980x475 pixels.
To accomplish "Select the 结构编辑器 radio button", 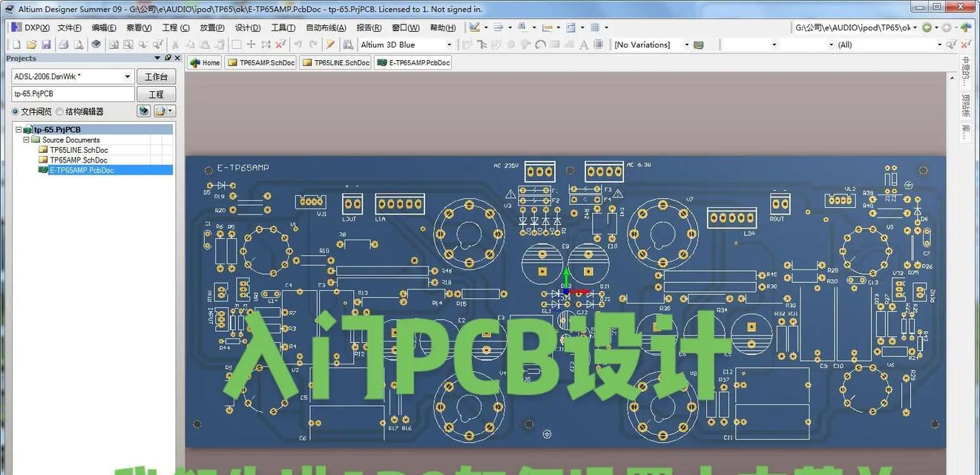I will pos(59,111).
